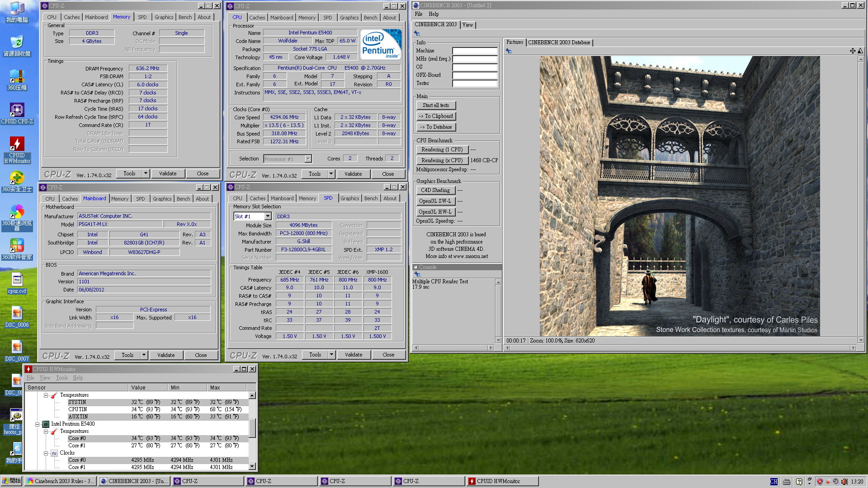
Task: Click the C4D Shading button
Action: pos(435,190)
